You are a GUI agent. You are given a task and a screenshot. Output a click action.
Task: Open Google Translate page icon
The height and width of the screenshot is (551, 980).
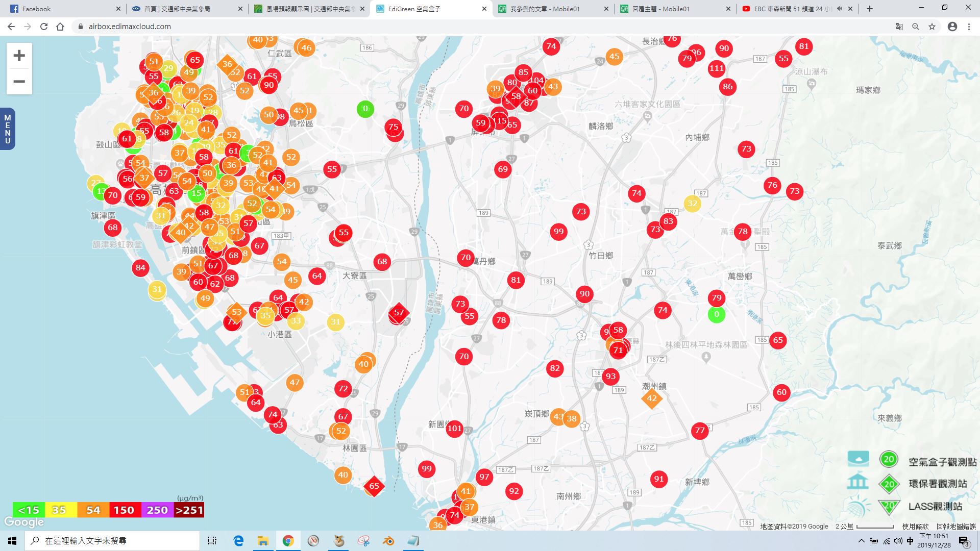tap(899, 27)
